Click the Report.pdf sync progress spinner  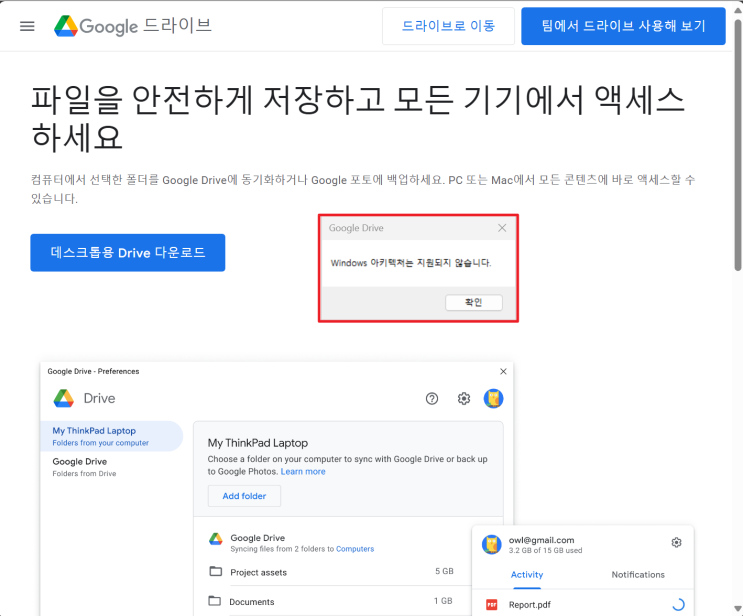[x=678, y=604]
